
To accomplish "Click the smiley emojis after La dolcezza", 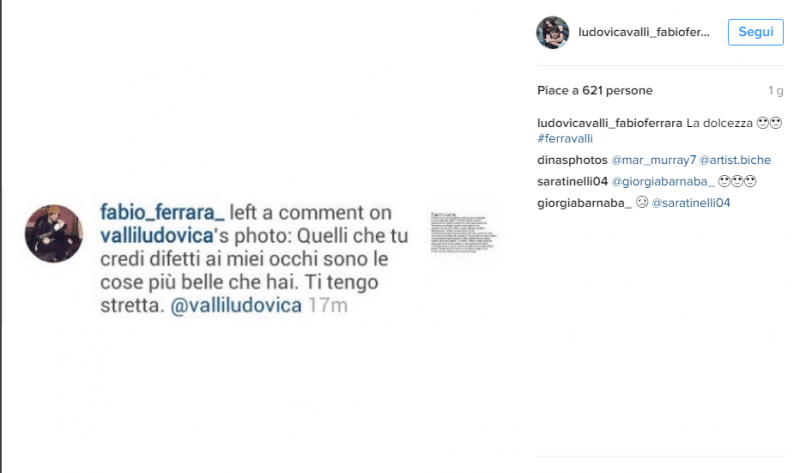I will tap(769, 123).
